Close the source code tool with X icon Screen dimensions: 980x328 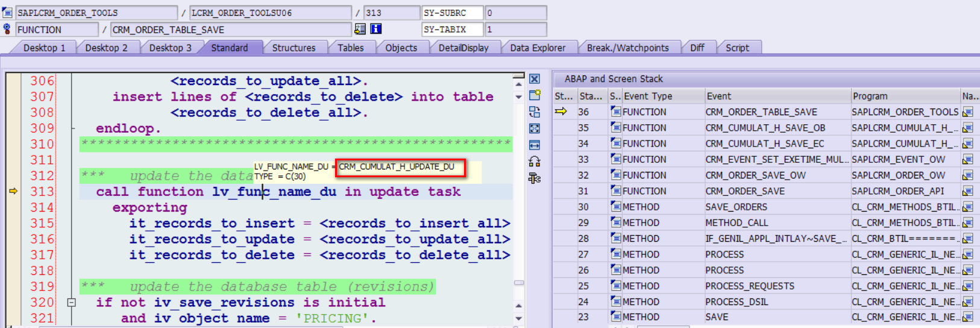point(535,79)
